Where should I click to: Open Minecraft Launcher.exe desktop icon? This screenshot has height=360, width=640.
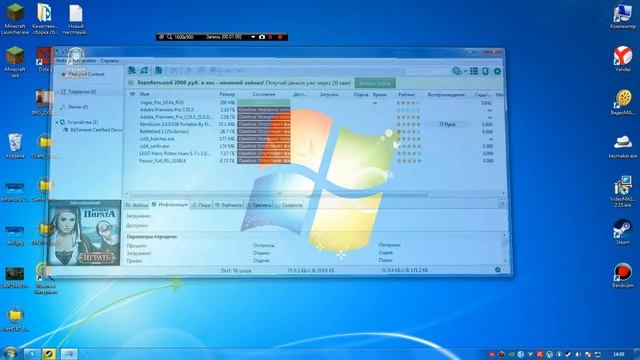(x=15, y=19)
